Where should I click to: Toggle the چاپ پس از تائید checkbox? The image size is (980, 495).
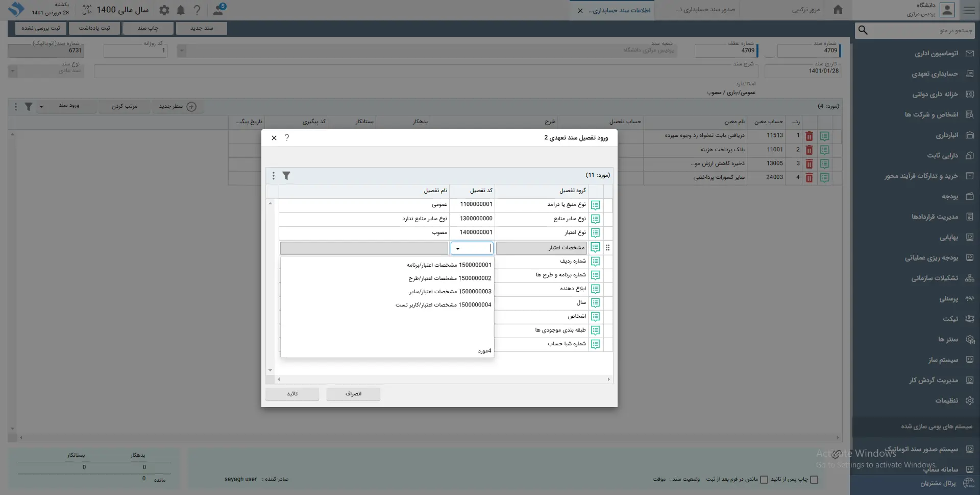814,480
